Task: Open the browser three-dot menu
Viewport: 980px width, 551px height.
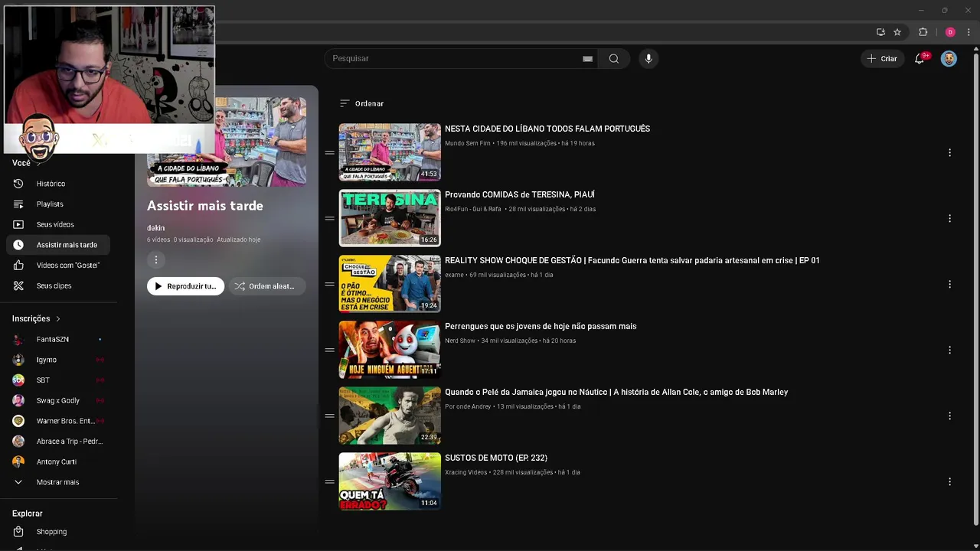Action: pyautogui.click(x=969, y=32)
